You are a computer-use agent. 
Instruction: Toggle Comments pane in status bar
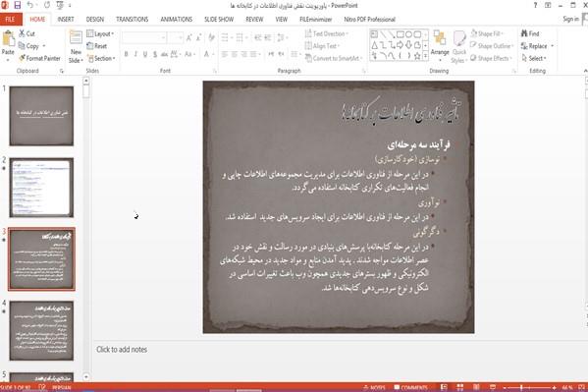(x=411, y=387)
